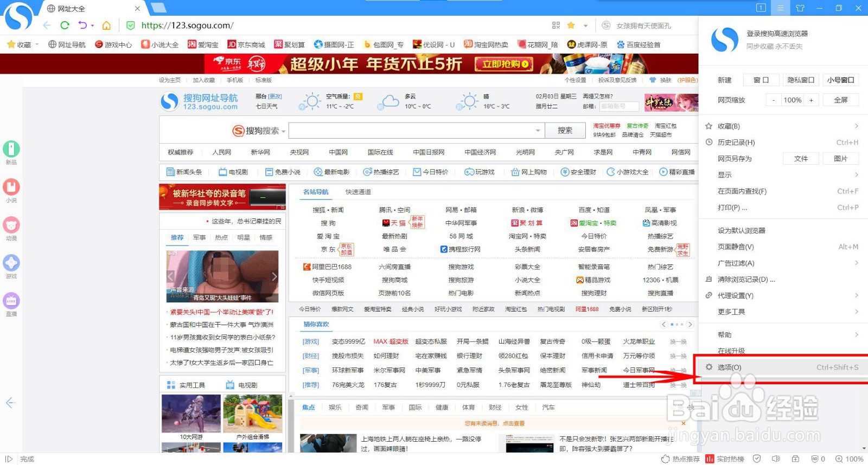Switch to 快速通道 tab
Viewport: 868px width, 465px height.
358,192
